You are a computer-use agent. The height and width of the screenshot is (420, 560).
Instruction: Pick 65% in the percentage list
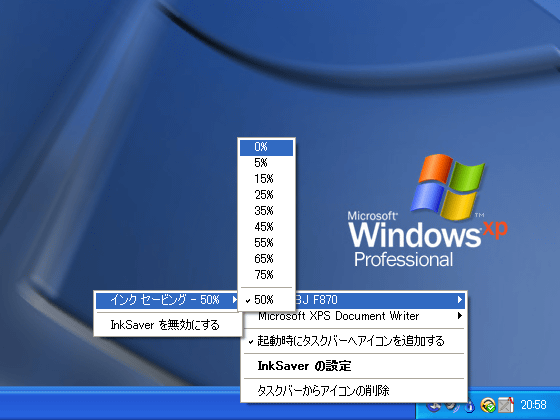point(266,259)
